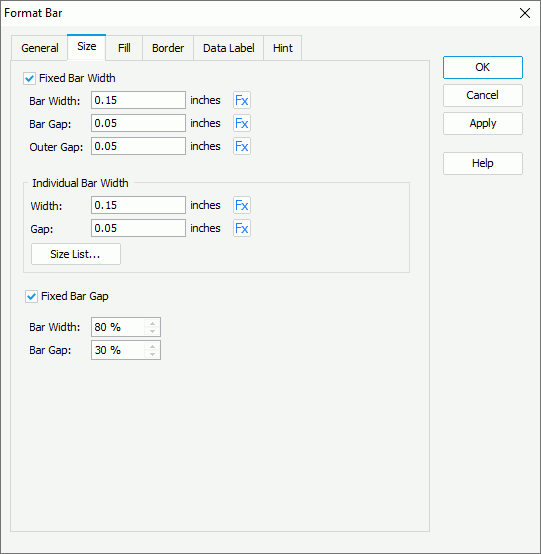Decrease Bar Width percentage with down arrow
Image resolution: width=541 pixels, height=554 pixels.
click(152, 331)
